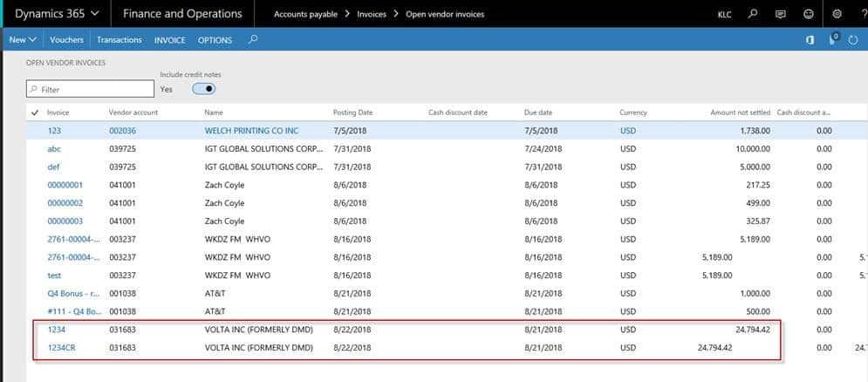Screen dimensions: 868x382
Task: Open the messages icon in the header
Action: (x=781, y=14)
